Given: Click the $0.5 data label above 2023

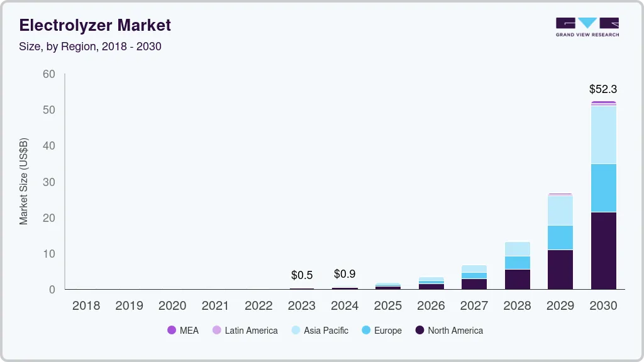Looking at the screenshot, I should coord(302,275).
